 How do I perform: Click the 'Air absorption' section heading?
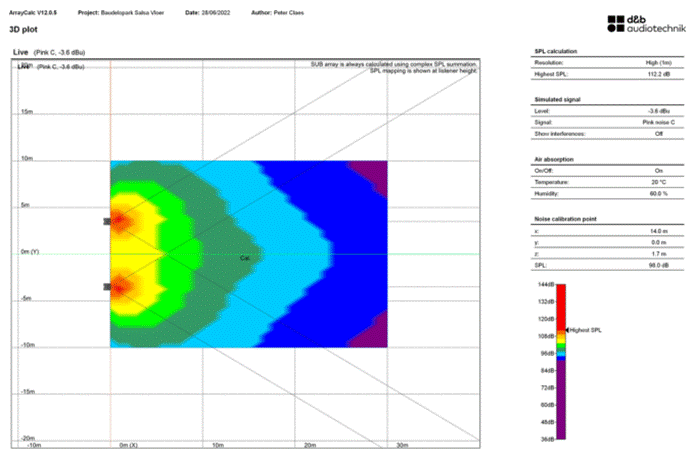pos(554,159)
